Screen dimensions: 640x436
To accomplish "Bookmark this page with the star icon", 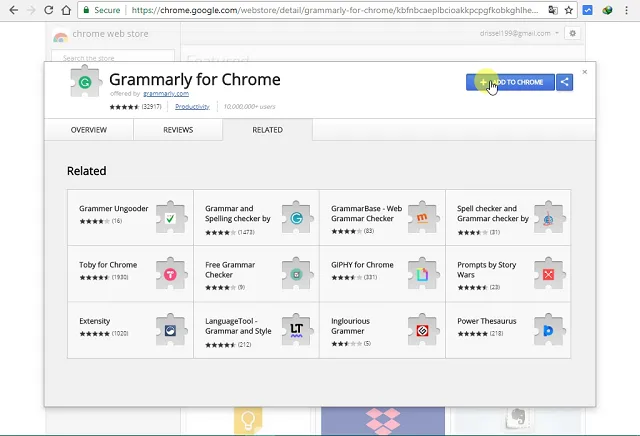I will [572, 10].
